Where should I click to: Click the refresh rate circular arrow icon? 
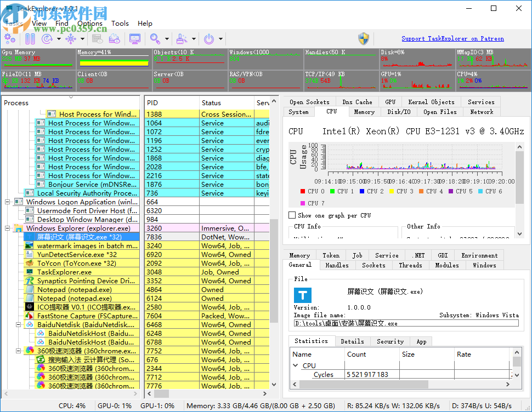pos(47,39)
